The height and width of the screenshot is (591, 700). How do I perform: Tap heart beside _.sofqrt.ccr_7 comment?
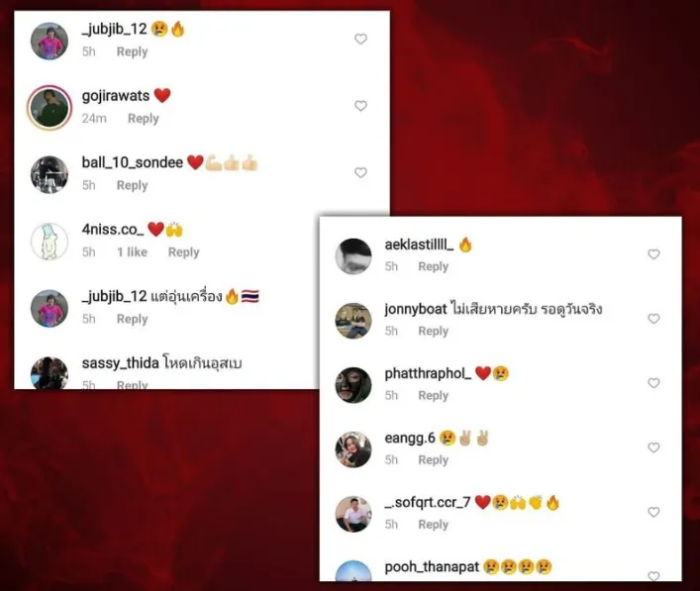coord(653,512)
